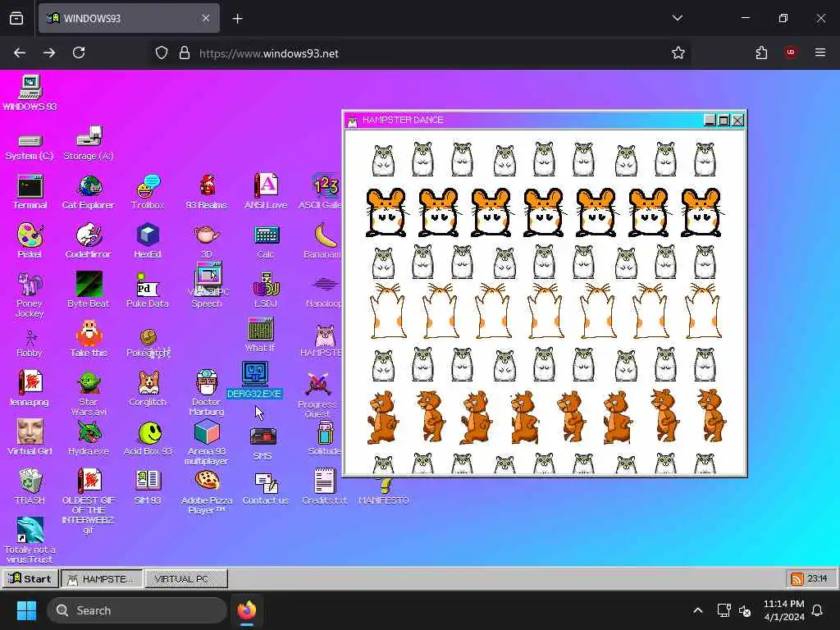The height and width of the screenshot is (630, 840).
Task: Go back in browser history
Action: pyautogui.click(x=20, y=52)
